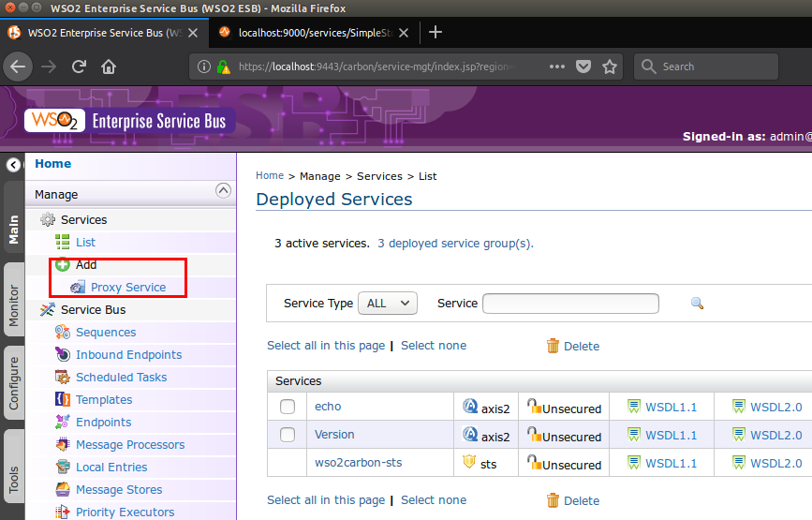Switch to the Monitor side tab
Image resolution: width=812 pixels, height=520 pixels.
click(x=13, y=306)
